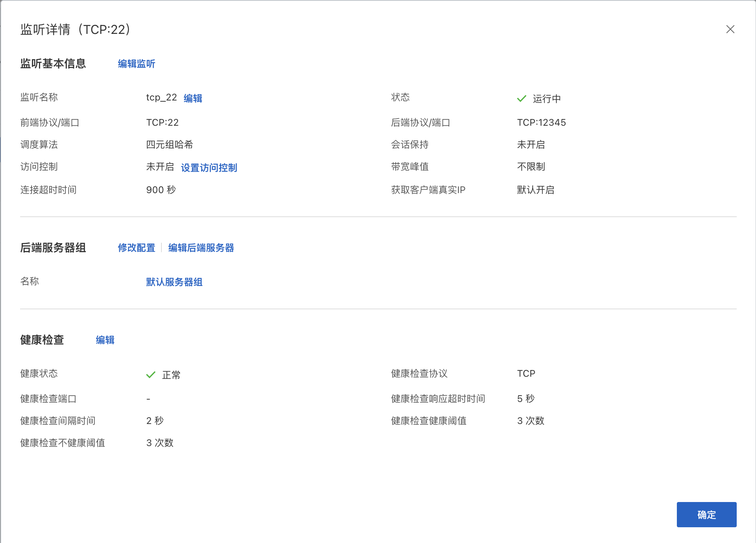This screenshot has height=543, width=756.
Task: Click the 健康检查 section heading
Action: (x=42, y=340)
